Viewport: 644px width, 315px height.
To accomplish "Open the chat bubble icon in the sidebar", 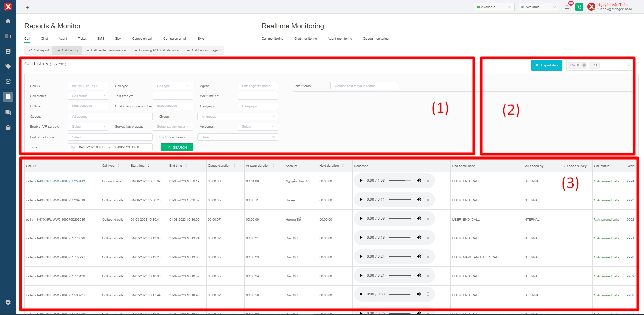I will coord(8,112).
